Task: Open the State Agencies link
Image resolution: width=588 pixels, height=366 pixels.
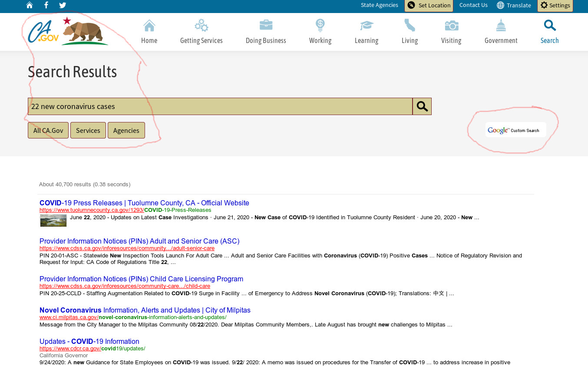Action: 379,5
